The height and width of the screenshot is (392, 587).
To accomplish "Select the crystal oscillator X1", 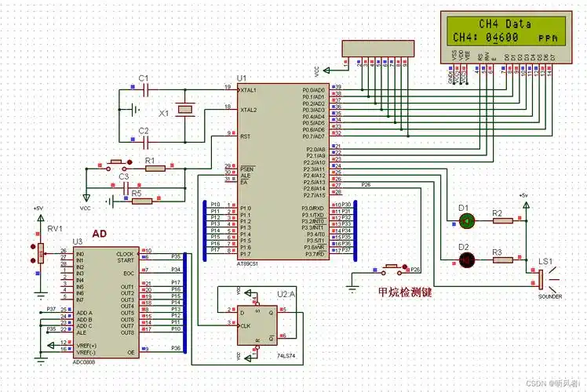I will tap(185, 111).
